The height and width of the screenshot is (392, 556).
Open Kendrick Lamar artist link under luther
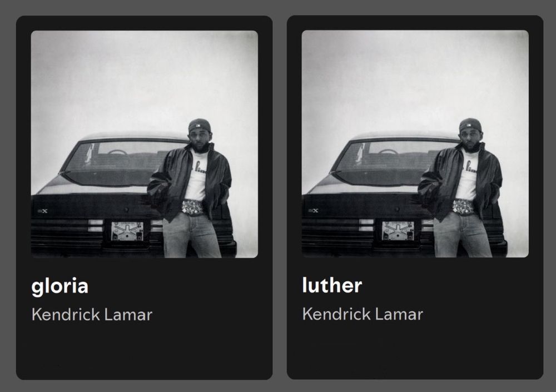(x=363, y=314)
